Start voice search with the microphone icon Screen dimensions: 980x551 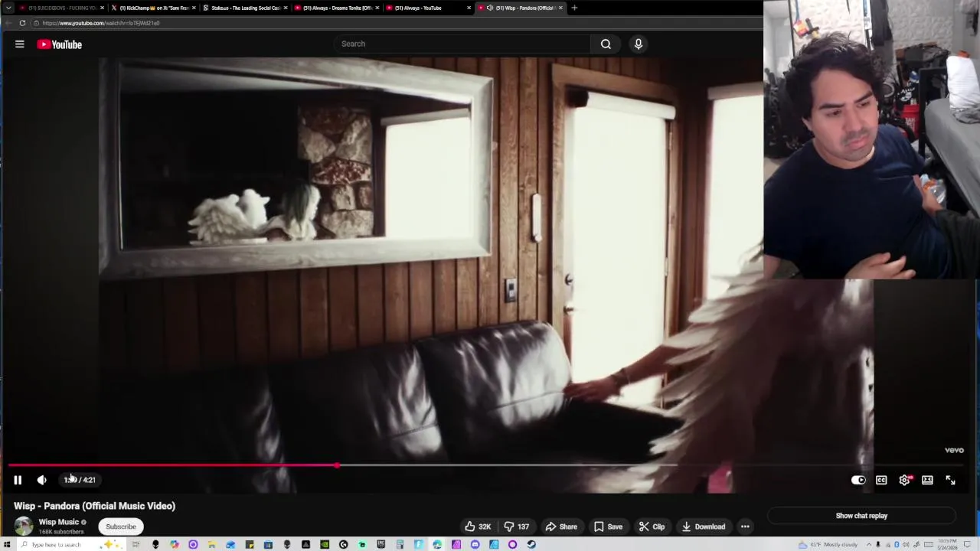(638, 44)
